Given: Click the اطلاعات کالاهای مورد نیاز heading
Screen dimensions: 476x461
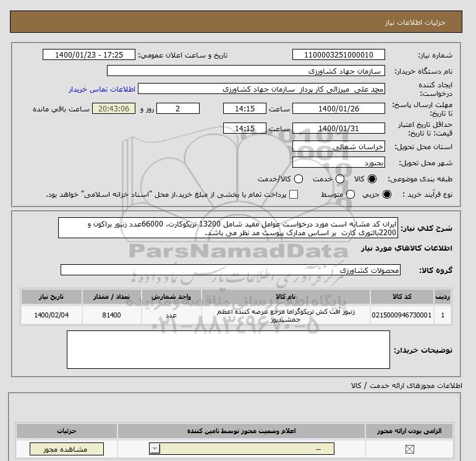Looking at the screenshot, I should (406, 248).
